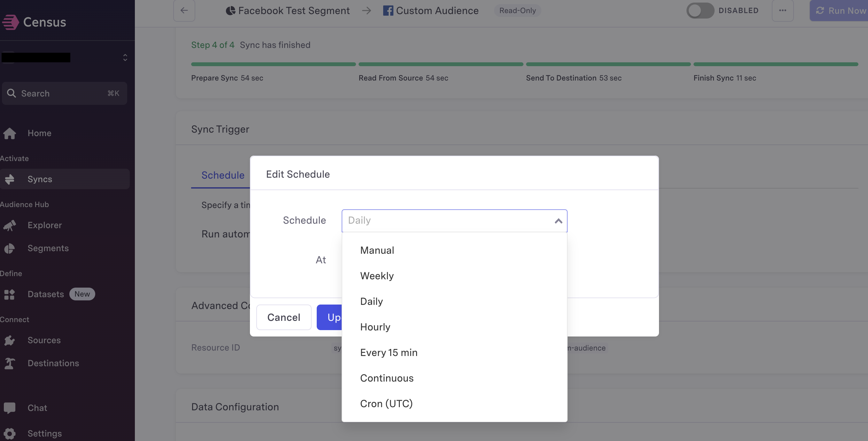The height and width of the screenshot is (441, 868).
Task: Click 'Finish Sync 11 sec' label
Action: click(725, 78)
